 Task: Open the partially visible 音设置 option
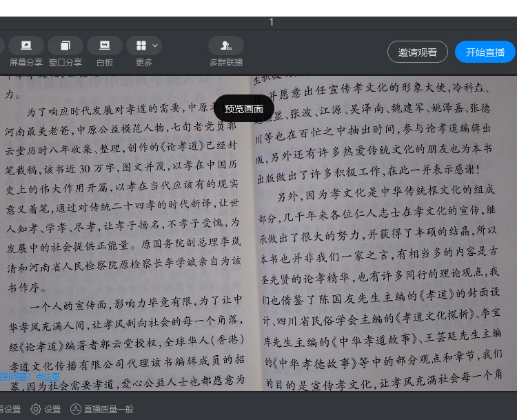tap(10, 409)
